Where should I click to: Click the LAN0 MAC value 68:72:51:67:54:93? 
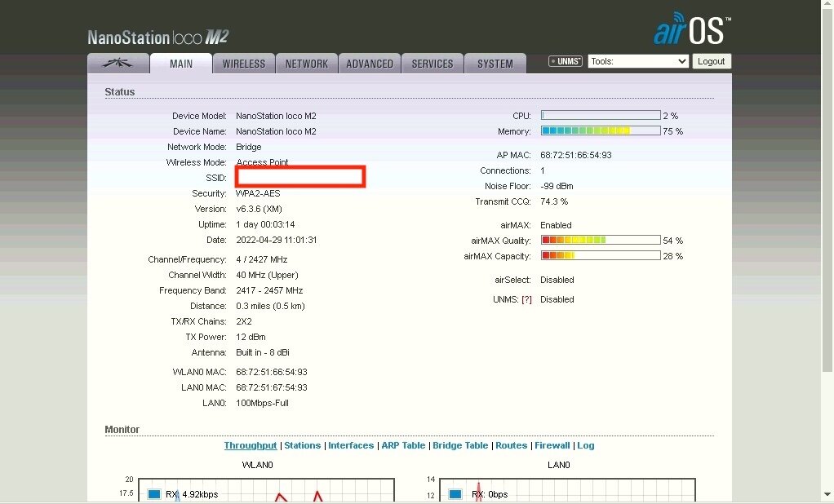tap(272, 387)
